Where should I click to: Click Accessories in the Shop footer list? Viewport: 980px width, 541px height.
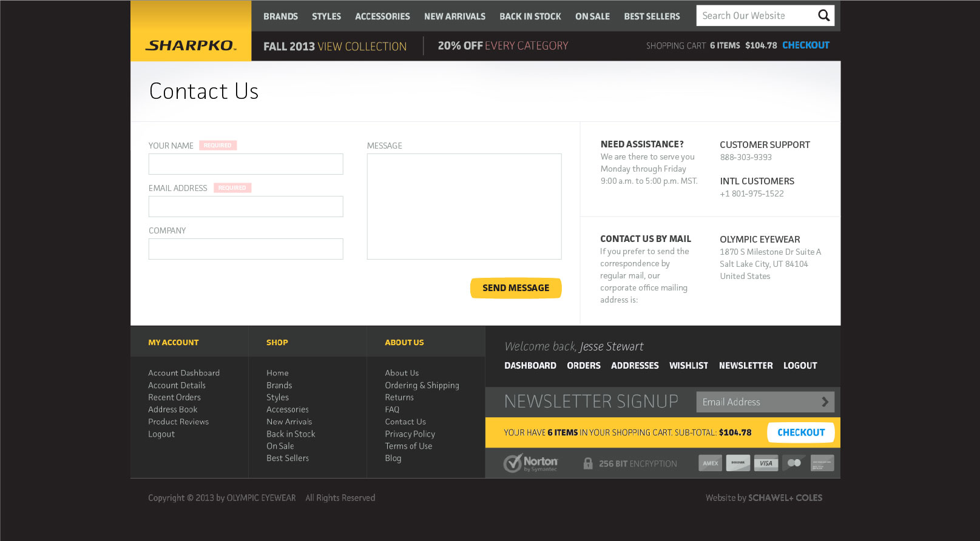(288, 409)
